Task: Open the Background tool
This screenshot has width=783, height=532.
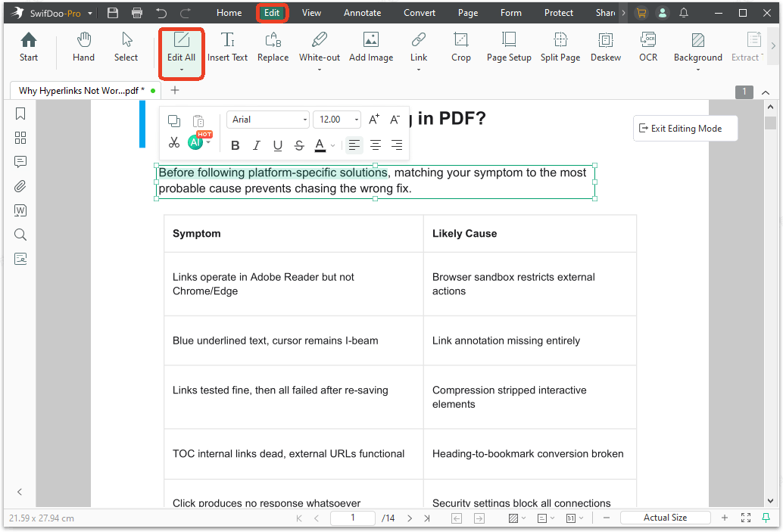Action: (x=697, y=51)
